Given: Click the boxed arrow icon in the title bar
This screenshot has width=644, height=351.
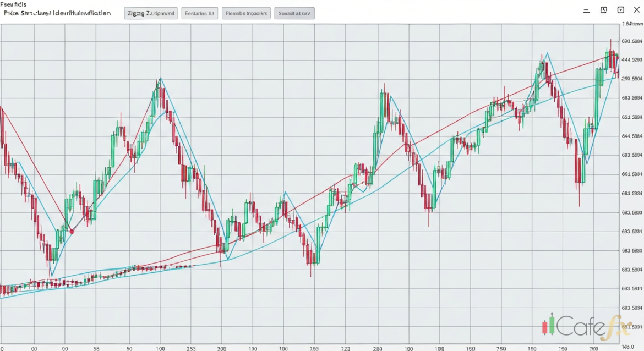Looking at the screenshot, I should click(x=604, y=10).
